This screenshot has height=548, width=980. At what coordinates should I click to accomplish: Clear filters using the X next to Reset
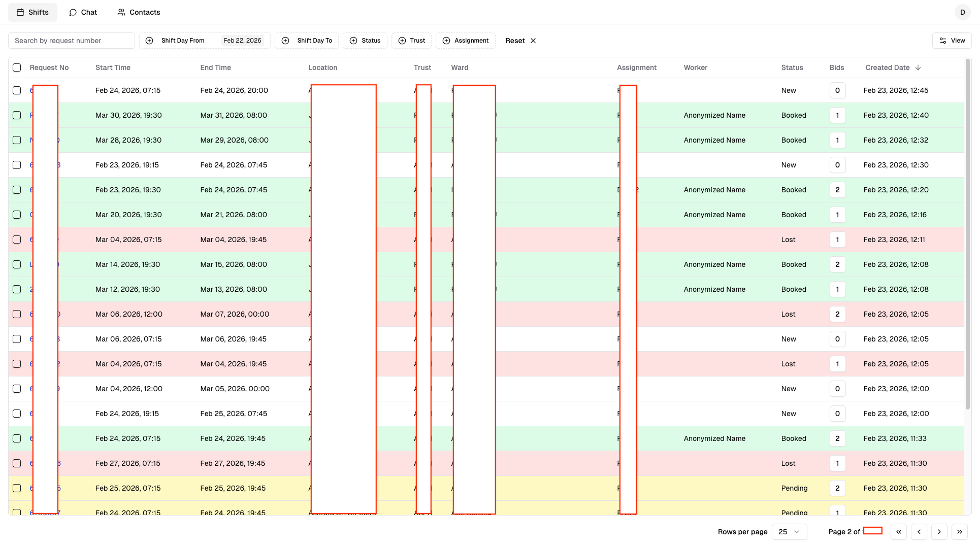pyautogui.click(x=533, y=41)
